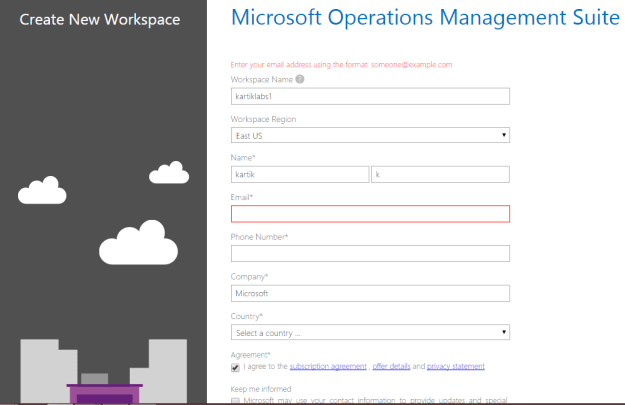Click the empty Email field highlighted in red
The image size is (625, 405).
point(370,214)
